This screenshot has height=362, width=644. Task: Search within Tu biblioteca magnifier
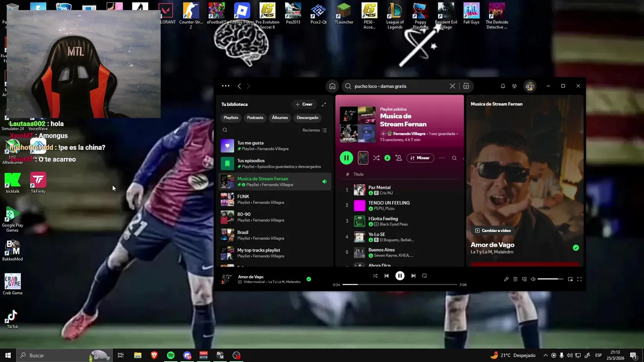coord(225,130)
